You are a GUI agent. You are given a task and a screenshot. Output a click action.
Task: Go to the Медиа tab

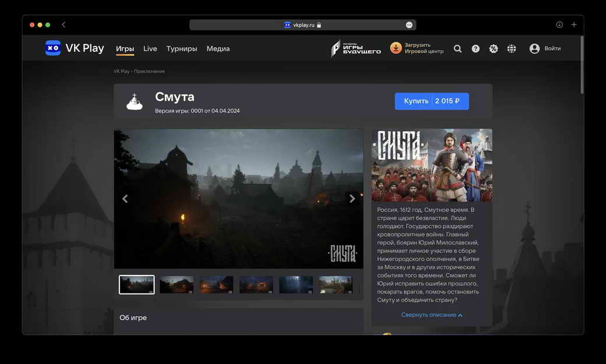click(x=218, y=49)
